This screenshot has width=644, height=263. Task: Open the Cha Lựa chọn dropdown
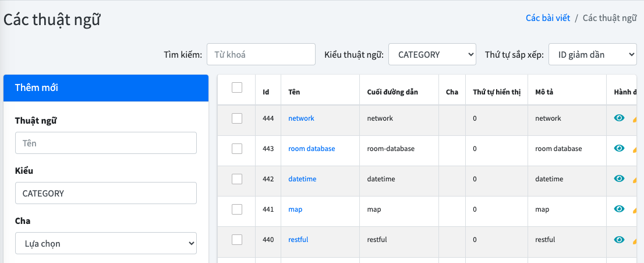(106, 244)
